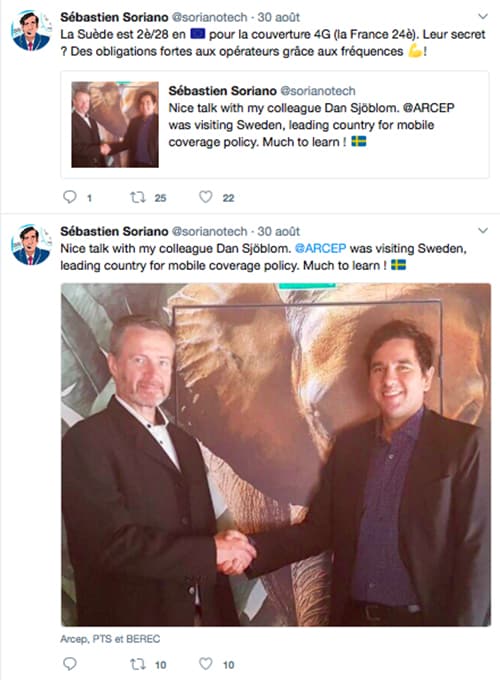
Task: Click Sébastien Soriano name in second tweet
Action: point(114,232)
